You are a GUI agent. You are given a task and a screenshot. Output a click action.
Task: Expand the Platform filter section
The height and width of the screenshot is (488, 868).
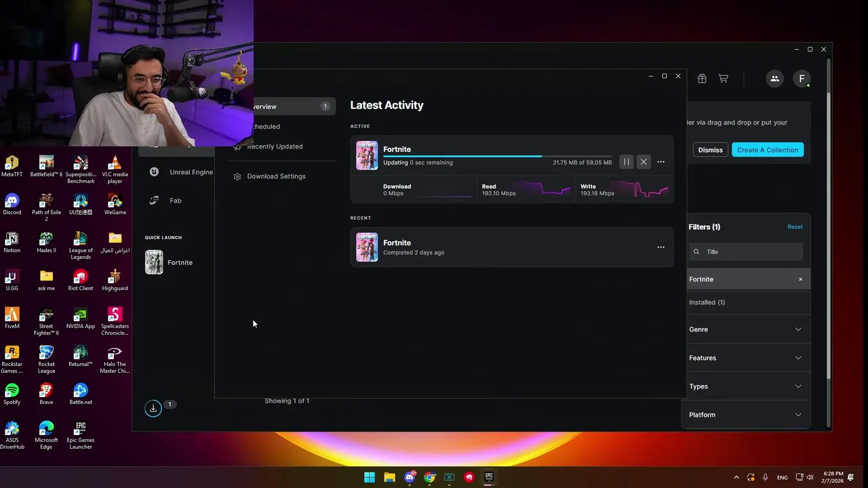click(745, 415)
